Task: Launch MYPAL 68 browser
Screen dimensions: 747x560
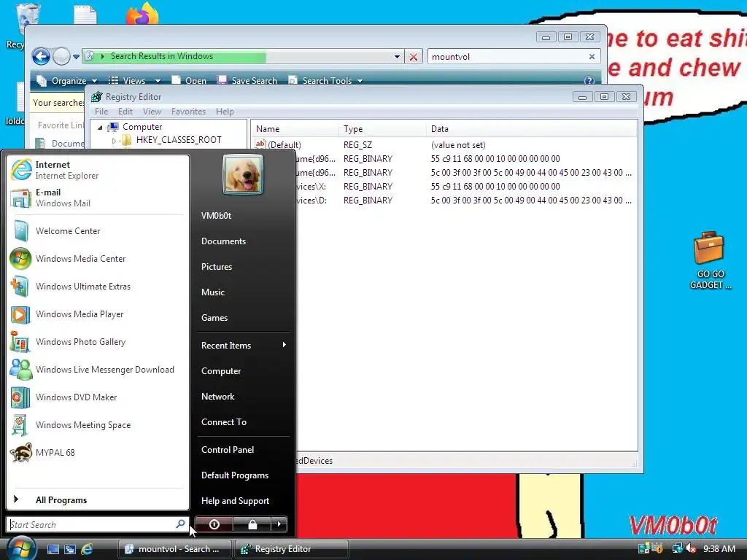Action: pos(98,452)
